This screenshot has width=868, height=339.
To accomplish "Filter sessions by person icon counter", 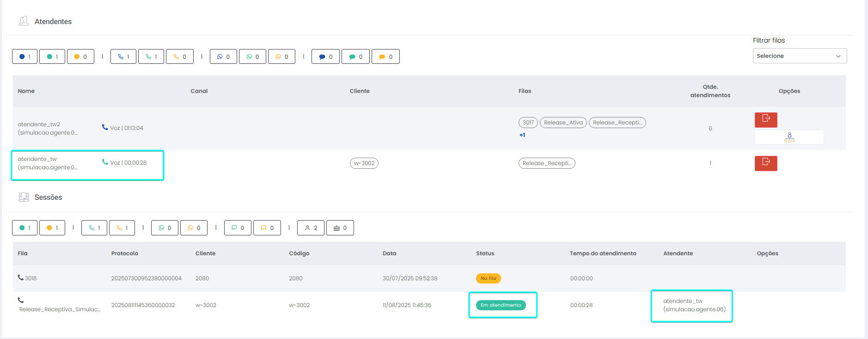I will point(311,228).
